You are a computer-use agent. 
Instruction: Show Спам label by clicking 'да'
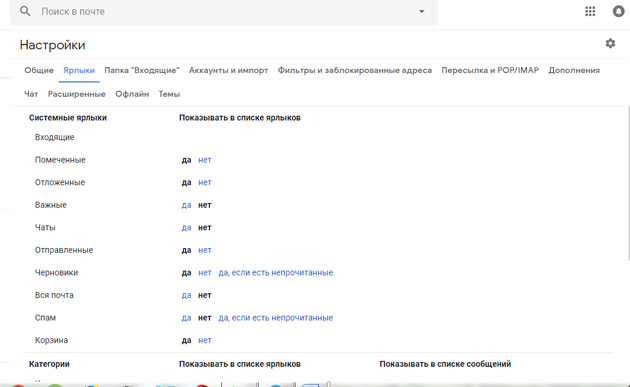tap(186, 317)
